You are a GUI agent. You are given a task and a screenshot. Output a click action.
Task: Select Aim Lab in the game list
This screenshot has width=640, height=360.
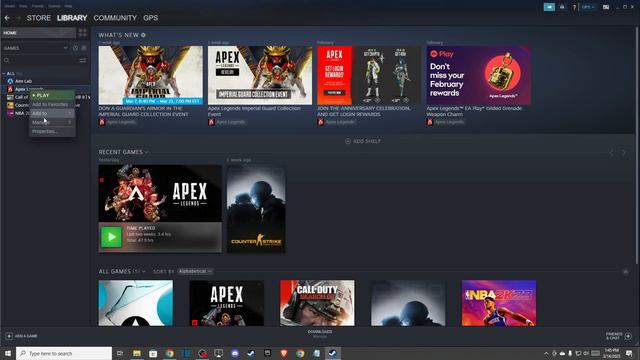click(x=23, y=81)
